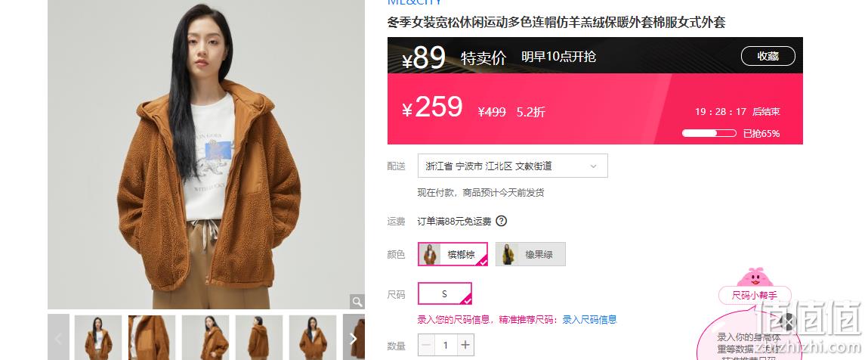Viewport: 868px width, 360px height.
Task: Increase quantity with the plus button
Action: [x=465, y=346]
